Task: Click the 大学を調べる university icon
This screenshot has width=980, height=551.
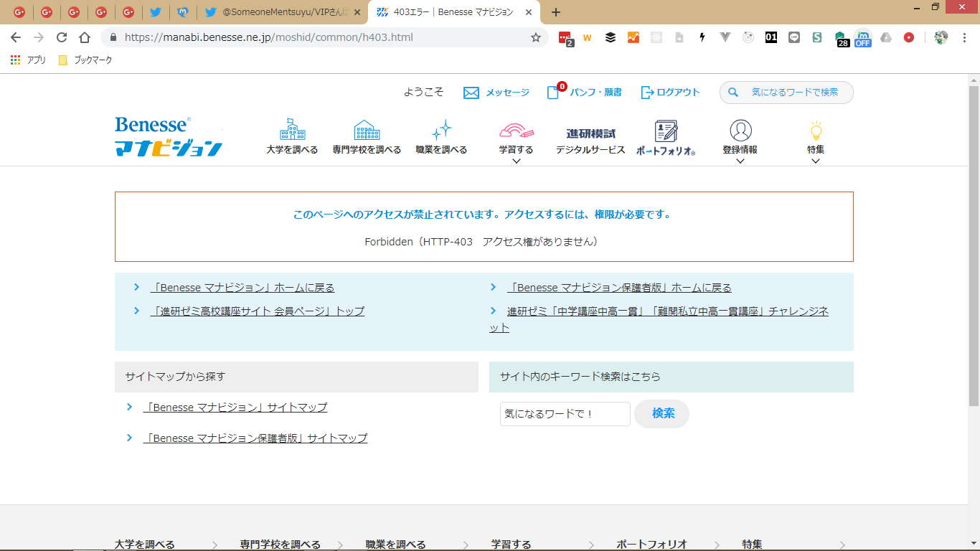Action: coord(292,130)
